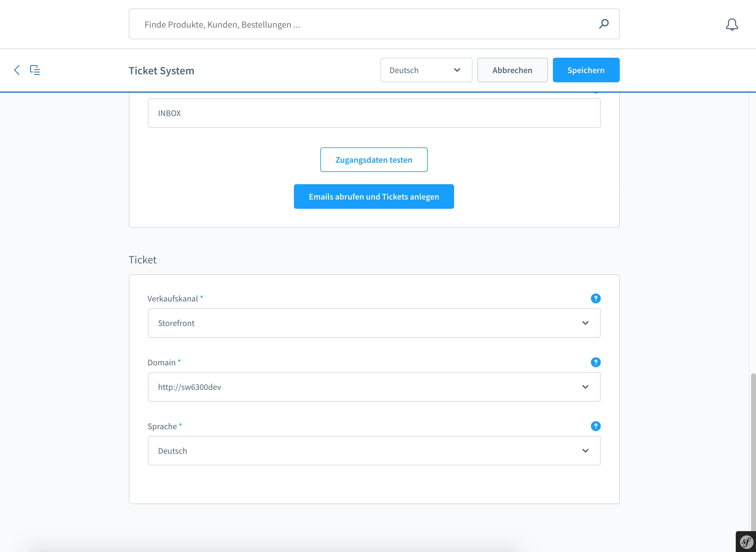Click the Abbrechen button
The height and width of the screenshot is (552, 756).
(512, 70)
